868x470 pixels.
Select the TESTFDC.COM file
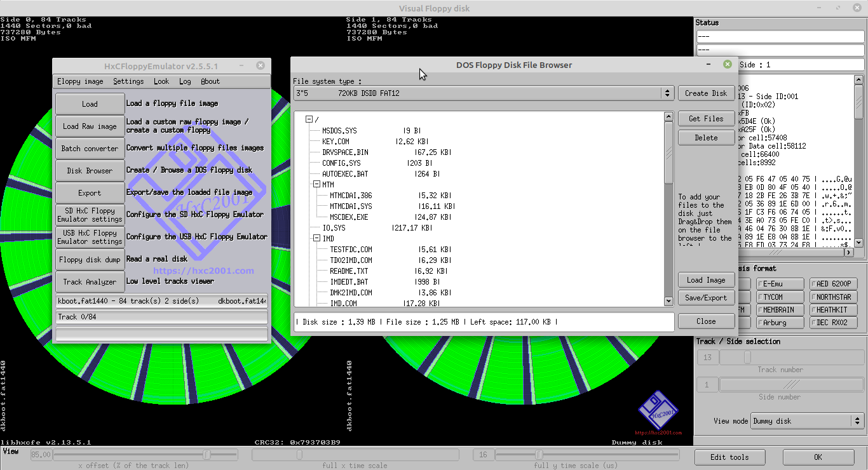[x=351, y=250]
